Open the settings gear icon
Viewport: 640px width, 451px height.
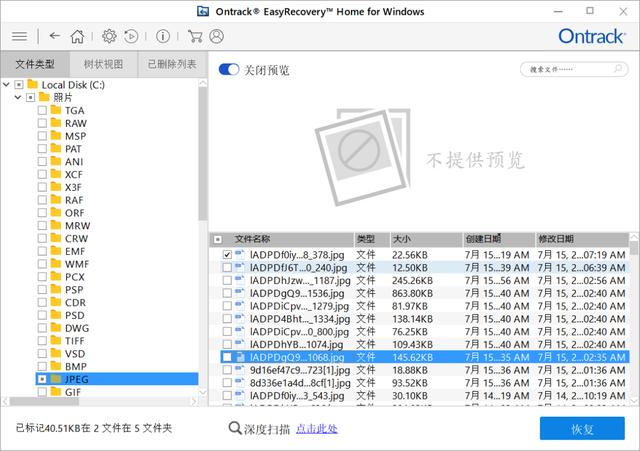click(x=109, y=36)
